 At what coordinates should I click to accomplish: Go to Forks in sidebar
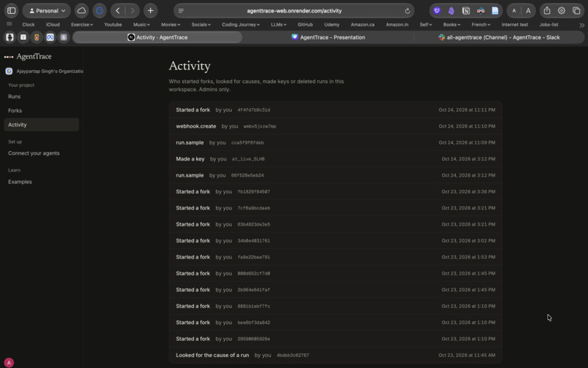pos(15,110)
